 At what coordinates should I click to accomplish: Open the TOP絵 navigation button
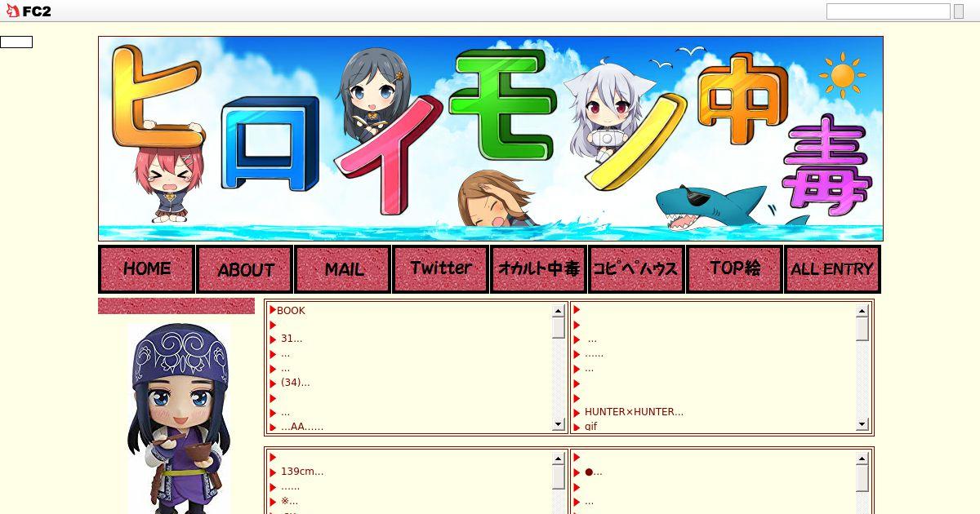point(735,269)
